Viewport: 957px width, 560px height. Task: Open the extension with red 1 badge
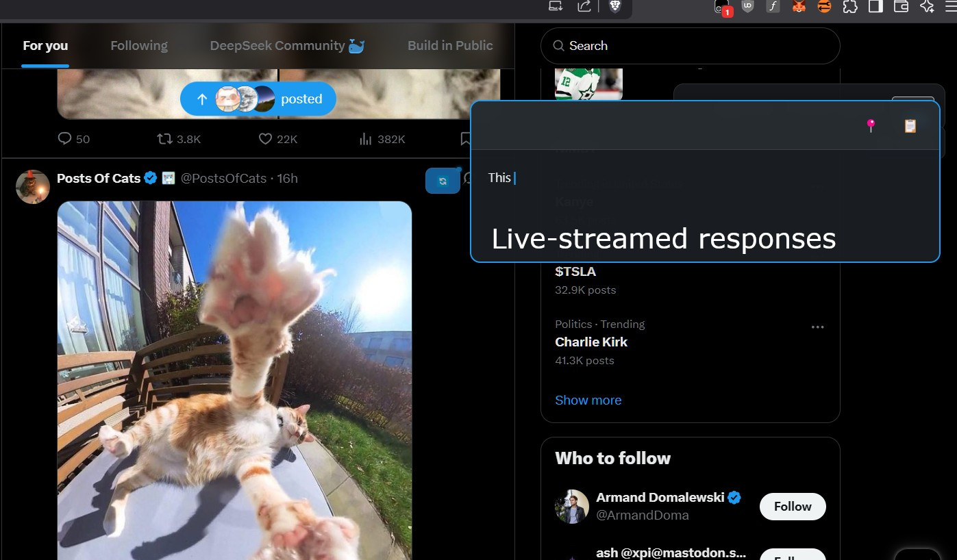click(x=723, y=8)
